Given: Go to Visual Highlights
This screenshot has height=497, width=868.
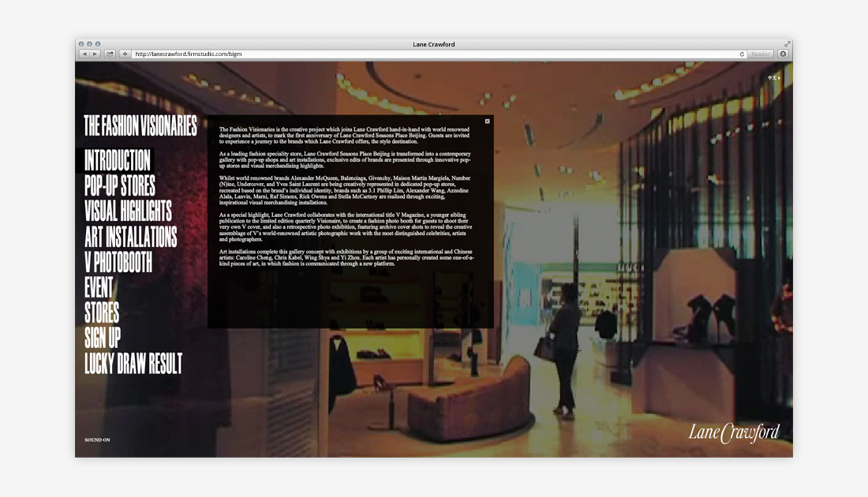Looking at the screenshot, I should (x=128, y=211).
